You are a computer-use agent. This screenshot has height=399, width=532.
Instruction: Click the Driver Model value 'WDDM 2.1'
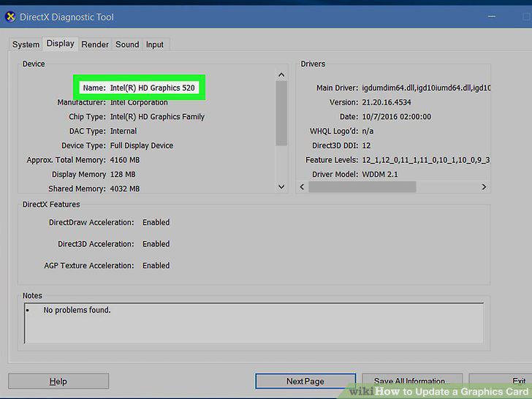[380, 175]
